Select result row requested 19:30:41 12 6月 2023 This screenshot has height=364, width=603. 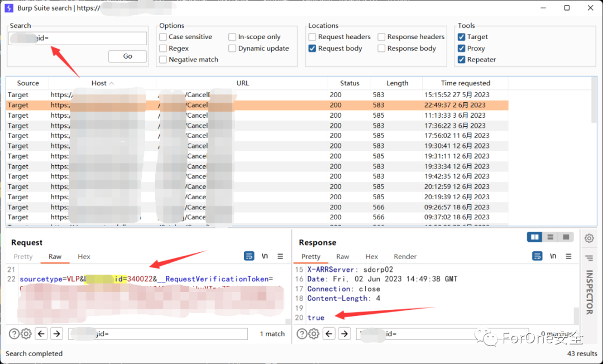(x=257, y=146)
